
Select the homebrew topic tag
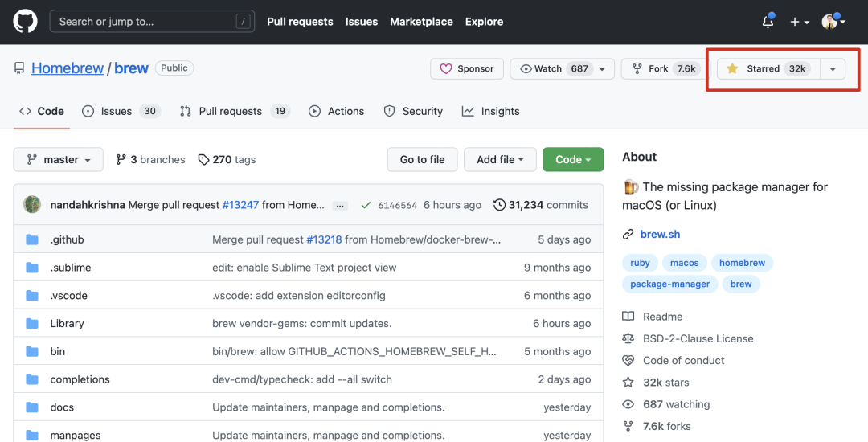[x=742, y=263]
